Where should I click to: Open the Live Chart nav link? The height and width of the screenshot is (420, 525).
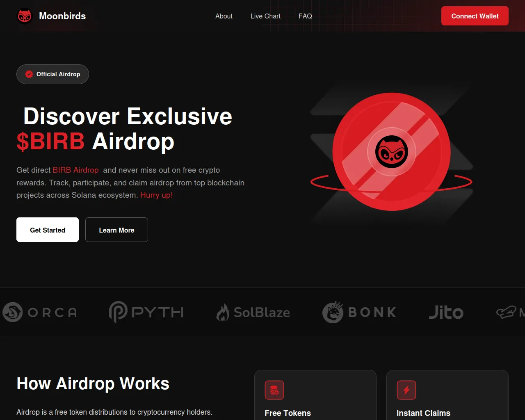pos(265,16)
